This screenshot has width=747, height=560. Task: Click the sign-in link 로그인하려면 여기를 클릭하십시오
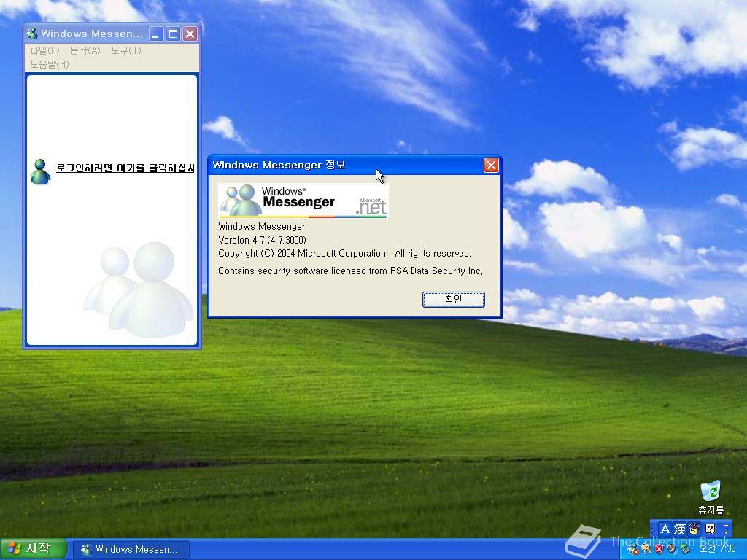pos(125,168)
